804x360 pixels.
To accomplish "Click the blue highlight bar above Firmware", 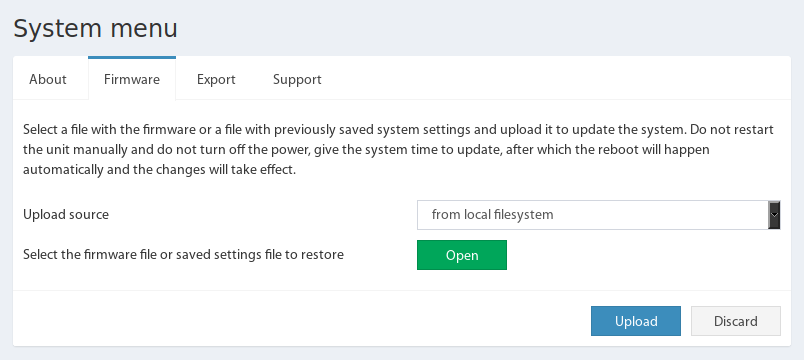I will point(132,57).
